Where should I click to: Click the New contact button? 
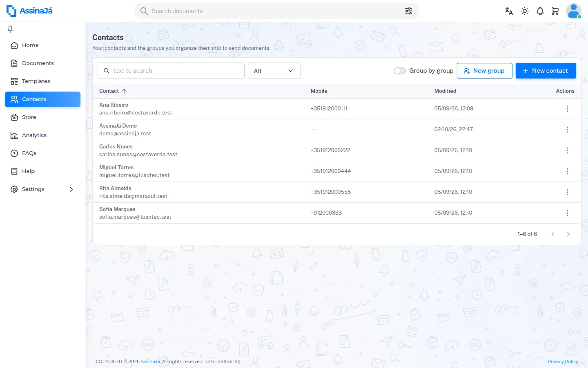pyautogui.click(x=546, y=71)
